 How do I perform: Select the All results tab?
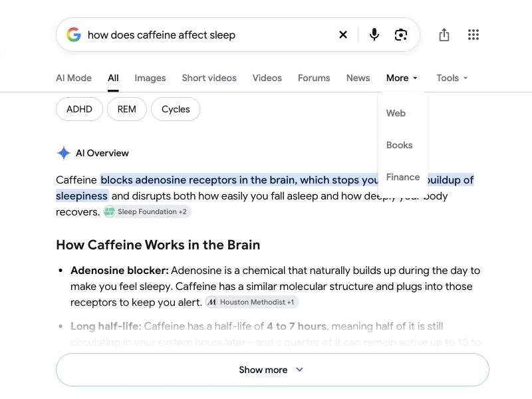click(x=113, y=78)
